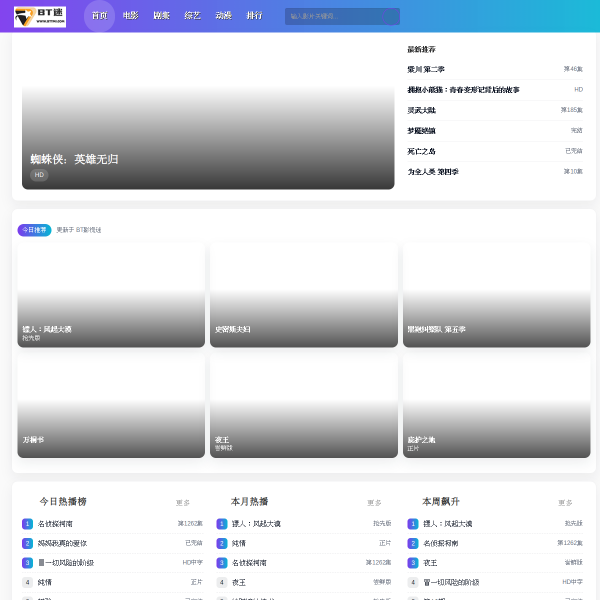The width and height of the screenshot is (600, 600).
Task: Open the 电影 navigation tab
Action: [x=130, y=16]
